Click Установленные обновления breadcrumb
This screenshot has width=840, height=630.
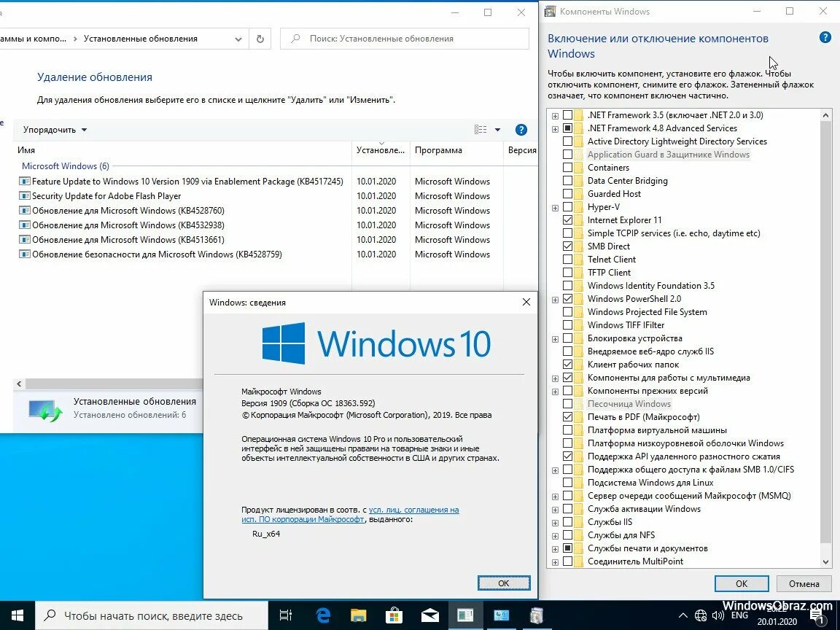coord(140,39)
